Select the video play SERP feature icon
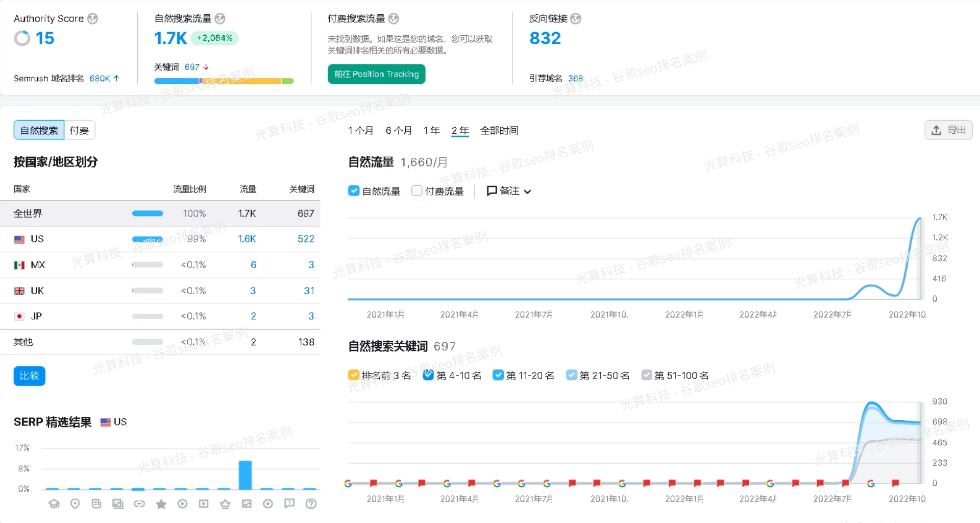This screenshot has width=980, height=523. pos(183,504)
